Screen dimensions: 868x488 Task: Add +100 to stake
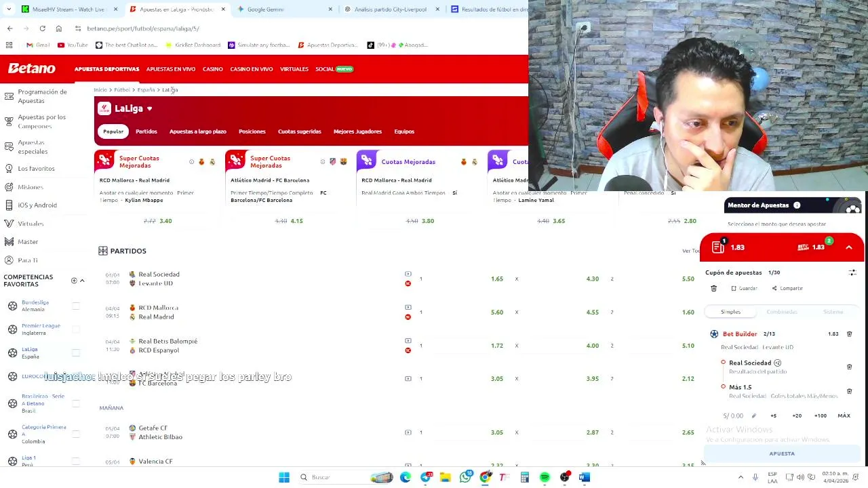[x=821, y=416]
